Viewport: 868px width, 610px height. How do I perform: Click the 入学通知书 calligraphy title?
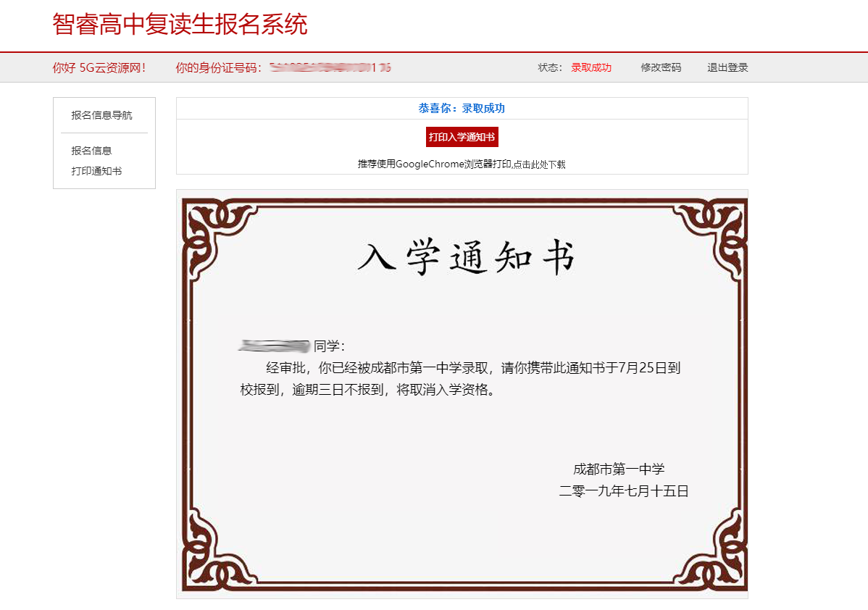(465, 259)
